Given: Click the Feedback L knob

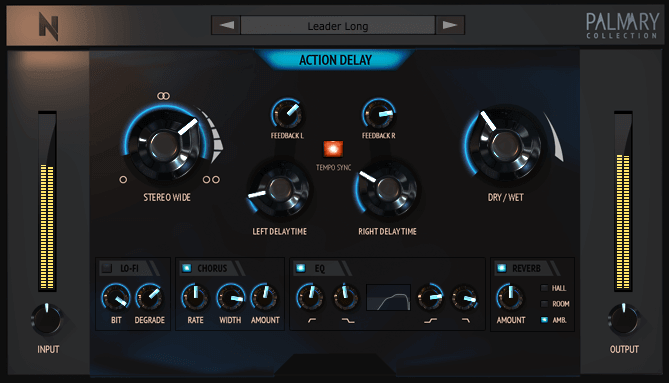Looking at the screenshot, I should (x=287, y=114).
